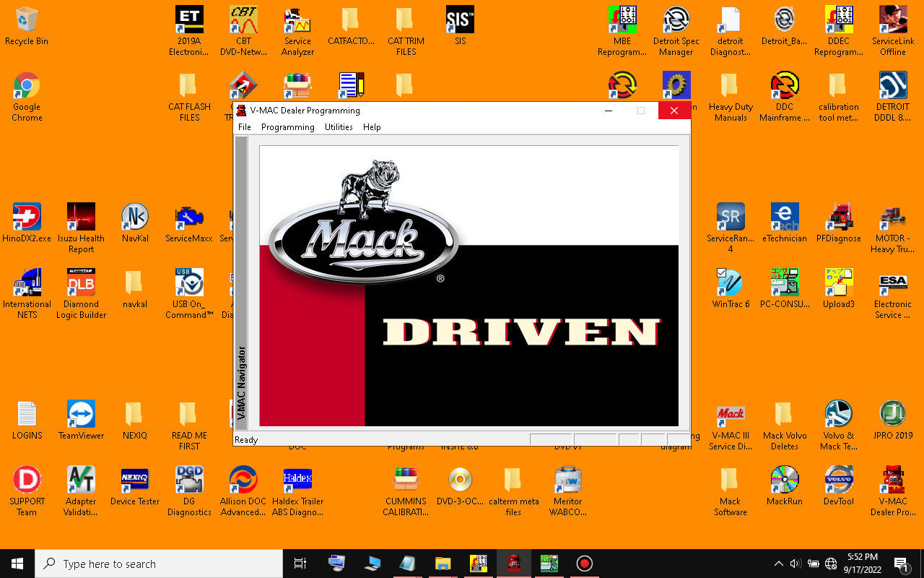Select the Allison DOC Advanced icon
The height and width of the screenshot is (578, 924).
[x=243, y=491]
